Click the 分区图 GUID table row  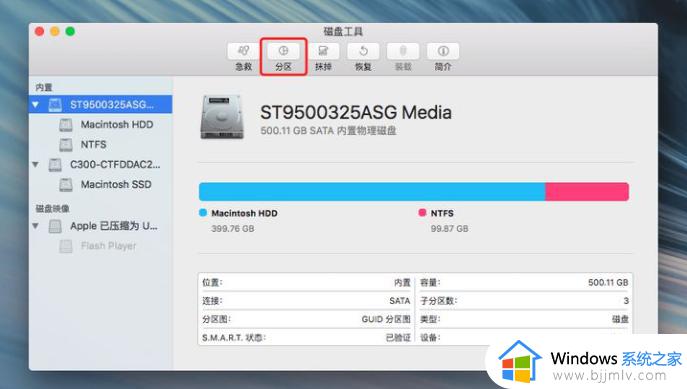click(306, 319)
